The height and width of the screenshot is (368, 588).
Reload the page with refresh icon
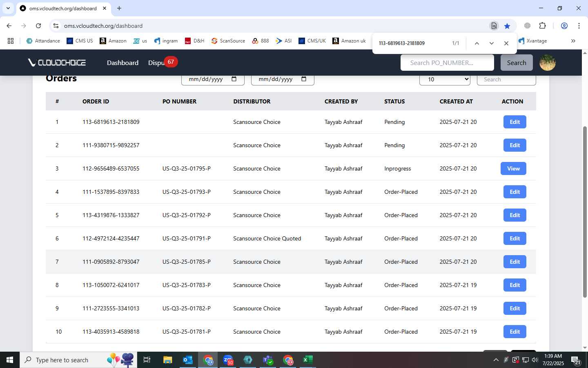tap(38, 26)
